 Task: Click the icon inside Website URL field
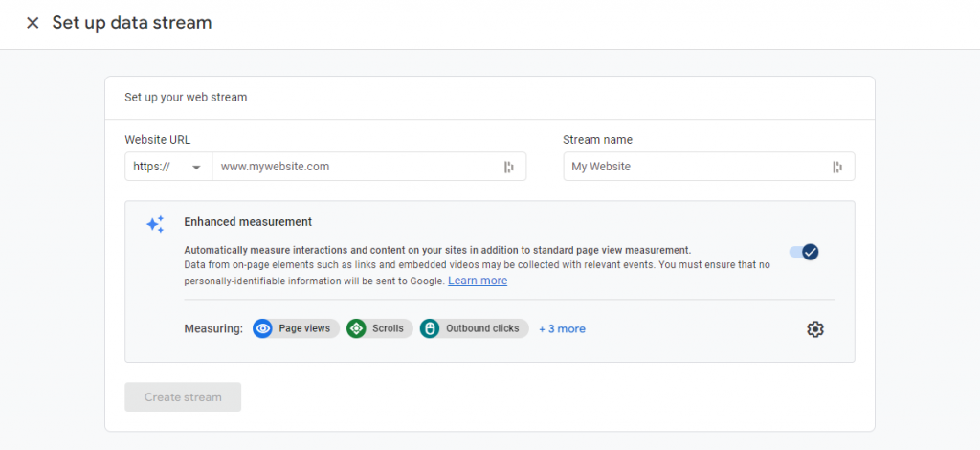point(509,167)
